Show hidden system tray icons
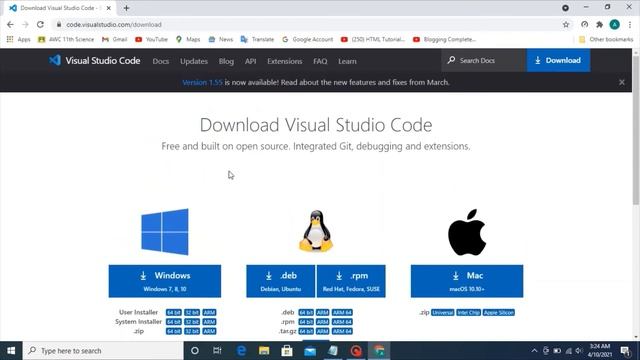Screen dimensions: 640x360 click(534, 351)
